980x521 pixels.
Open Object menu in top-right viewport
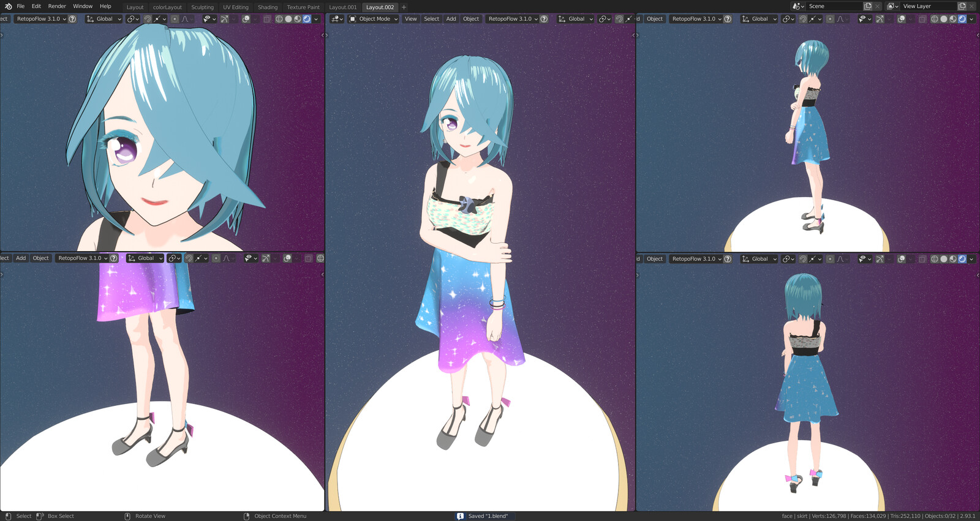pos(655,19)
